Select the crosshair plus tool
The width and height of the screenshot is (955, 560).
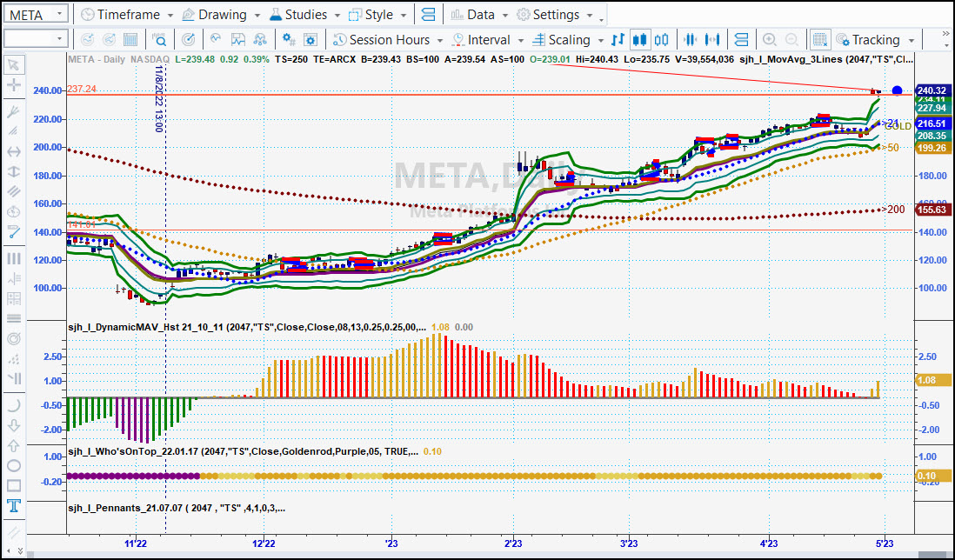tap(13, 85)
